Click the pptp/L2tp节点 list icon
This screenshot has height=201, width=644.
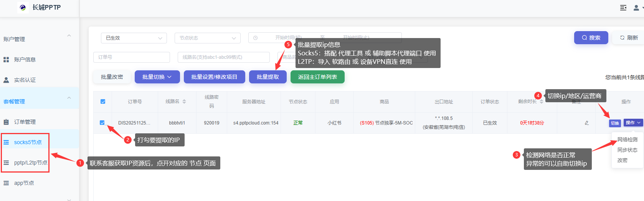coord(6,163)
